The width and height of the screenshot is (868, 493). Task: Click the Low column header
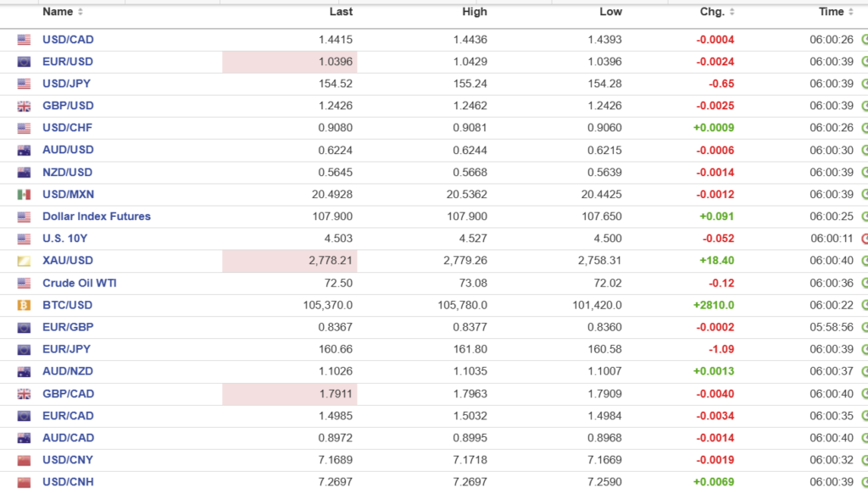point(610,12)
